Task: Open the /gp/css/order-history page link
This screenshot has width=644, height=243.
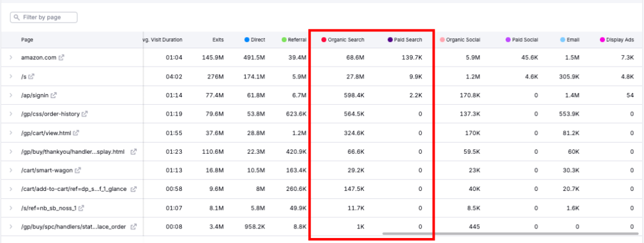Action: tap(50, 114)
